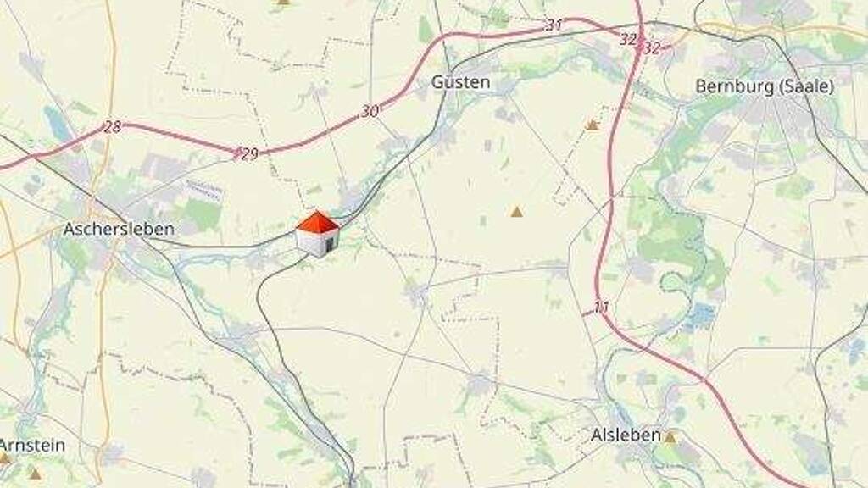Click motorway junction number 31
868x488 pixels.
pyautogui.click(x=554, y=25)
